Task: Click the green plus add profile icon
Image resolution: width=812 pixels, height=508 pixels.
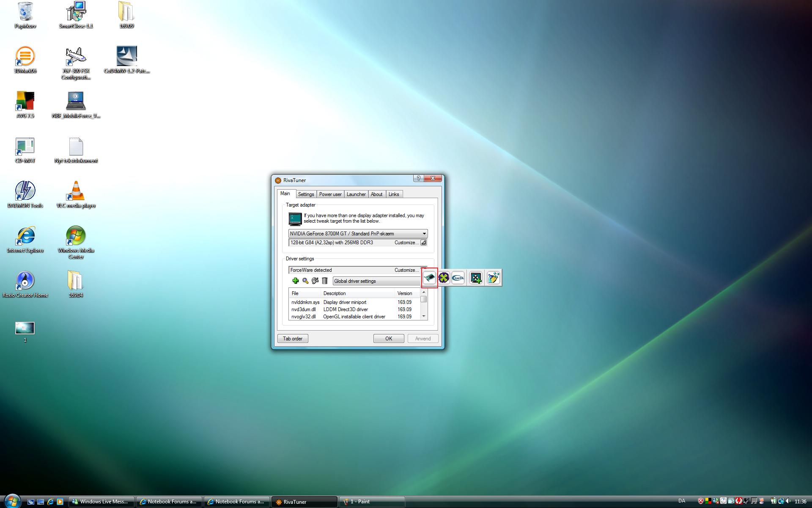Action: 295,281
